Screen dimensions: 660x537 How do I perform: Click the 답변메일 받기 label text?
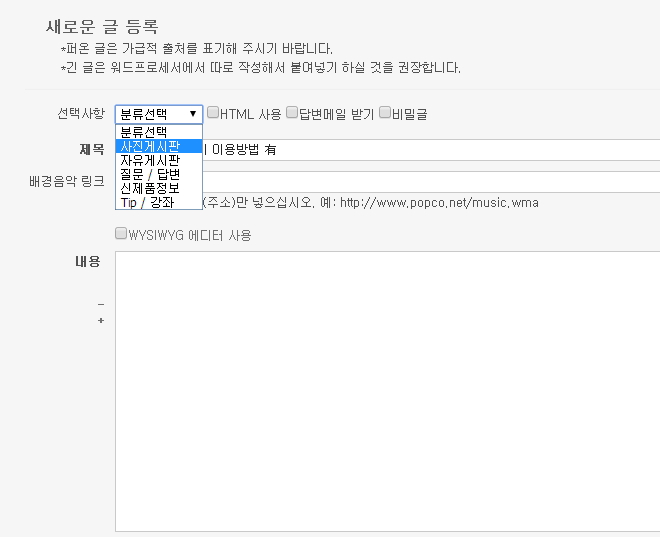[336, 114]
